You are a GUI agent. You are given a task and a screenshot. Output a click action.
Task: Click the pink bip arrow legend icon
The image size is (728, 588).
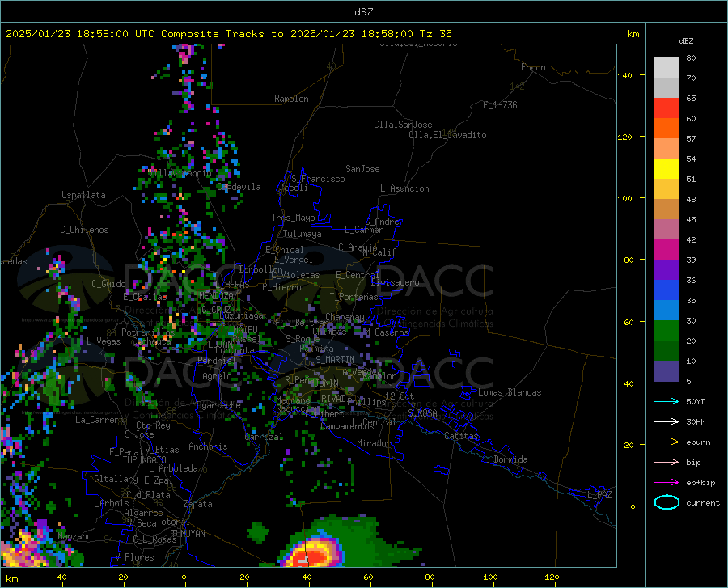tap(667, 462)
